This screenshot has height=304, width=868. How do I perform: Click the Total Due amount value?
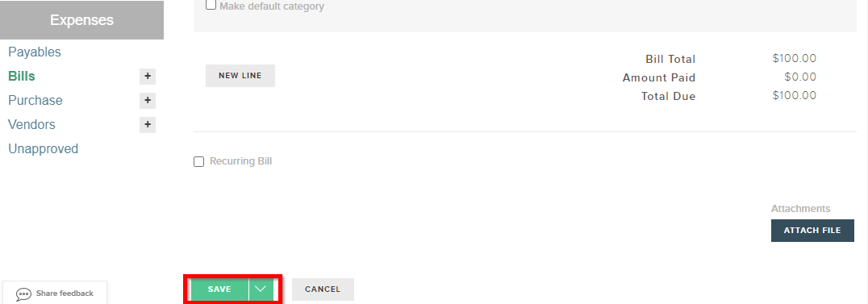[795, 95]
